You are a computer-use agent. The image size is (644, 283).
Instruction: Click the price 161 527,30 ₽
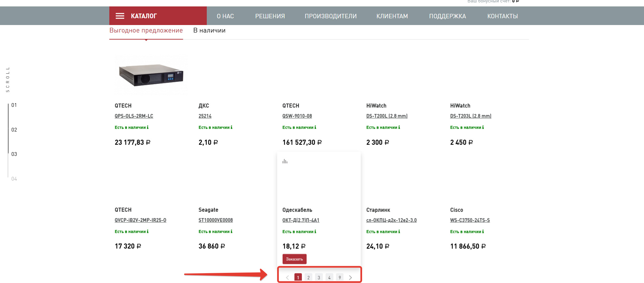(x=302, y=142)
